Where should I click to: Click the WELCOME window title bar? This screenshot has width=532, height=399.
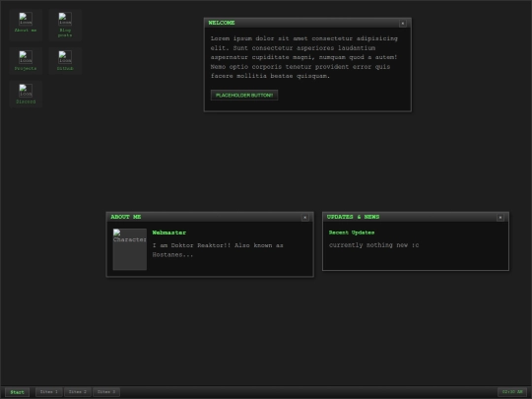point(307,23)
